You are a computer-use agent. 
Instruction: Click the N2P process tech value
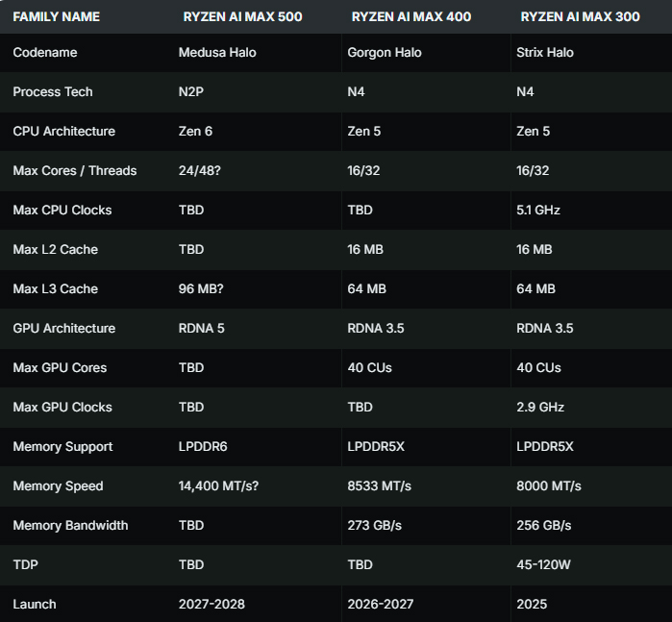coord(191,91)
